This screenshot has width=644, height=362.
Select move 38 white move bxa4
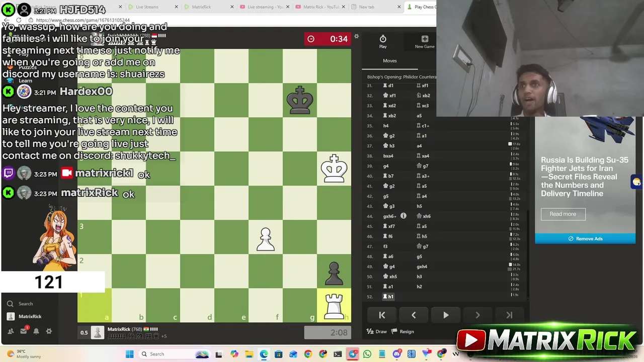tap(388, 156)
